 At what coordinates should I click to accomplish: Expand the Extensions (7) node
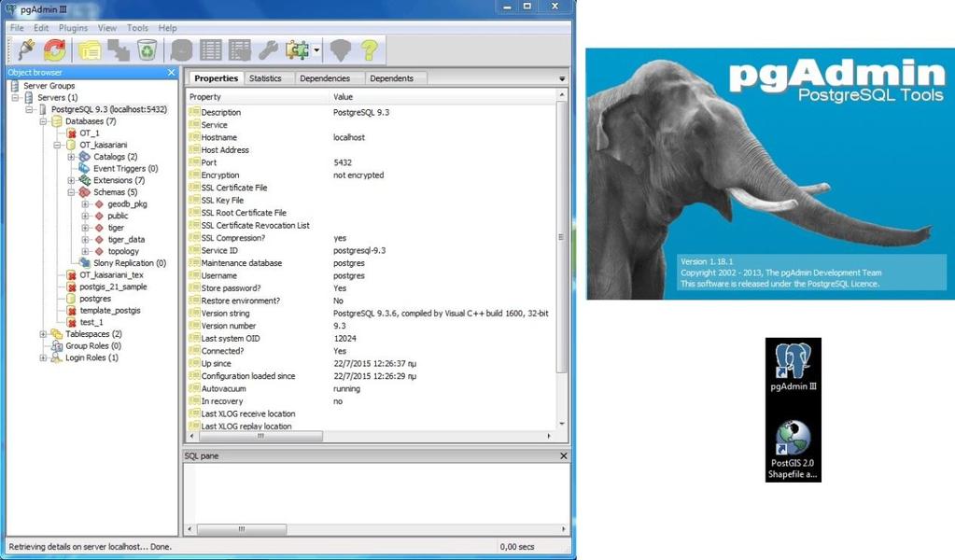[x=71, y=180]
